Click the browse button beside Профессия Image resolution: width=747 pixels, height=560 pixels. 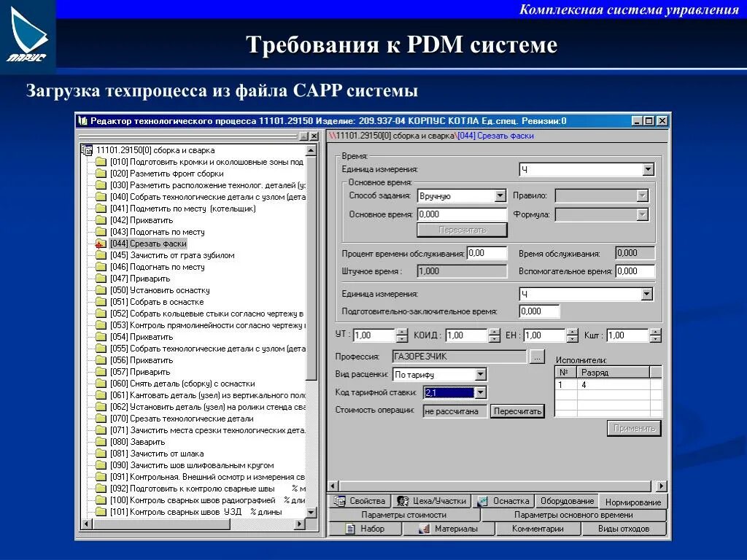point(537,357)
